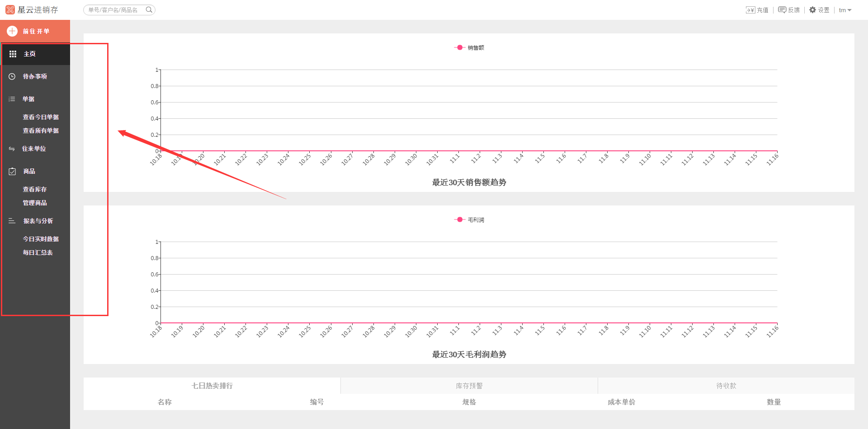The height and width of the screenshot is (429, 868).
Task: Switch to the 库存预警 tab
Action: coord(469,386)
